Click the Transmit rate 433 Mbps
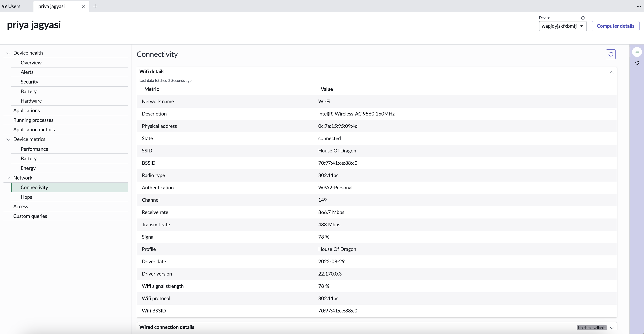644x334 pixels. 329,224
